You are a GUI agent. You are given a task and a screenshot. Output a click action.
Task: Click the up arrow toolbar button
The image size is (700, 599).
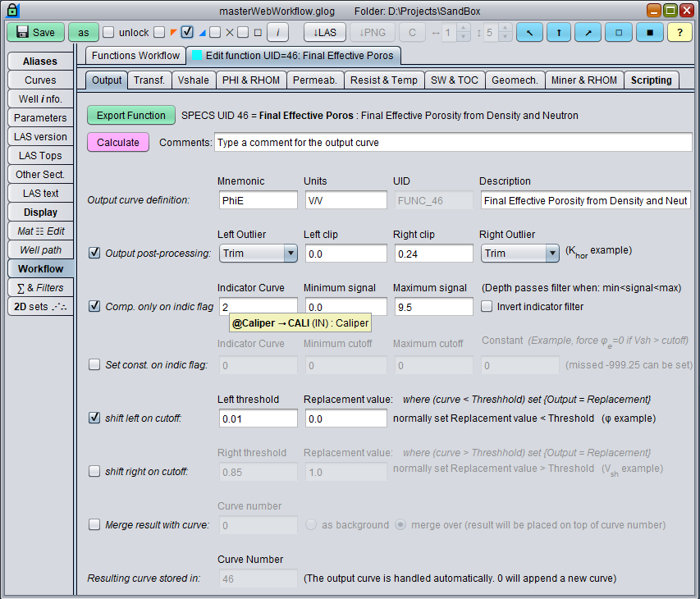(559, 32)
